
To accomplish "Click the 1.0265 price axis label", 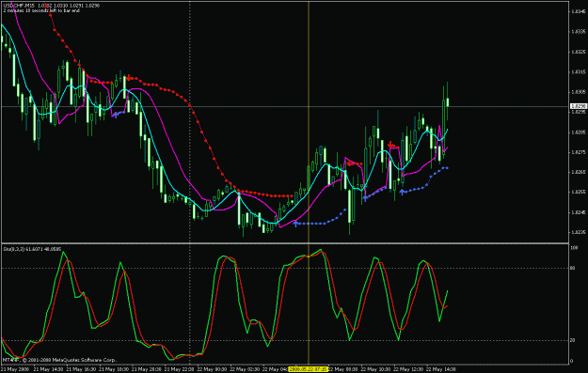I will 578,172.
